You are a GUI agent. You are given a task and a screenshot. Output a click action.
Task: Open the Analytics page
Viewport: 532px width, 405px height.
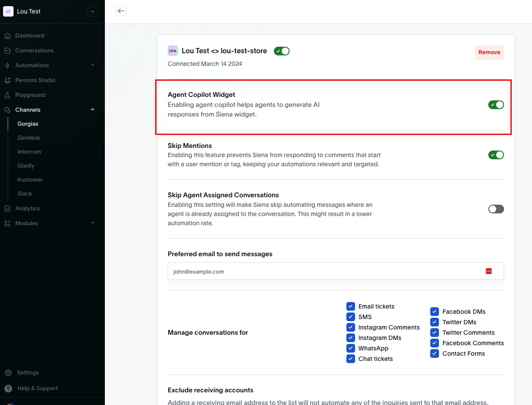[28, 209]
